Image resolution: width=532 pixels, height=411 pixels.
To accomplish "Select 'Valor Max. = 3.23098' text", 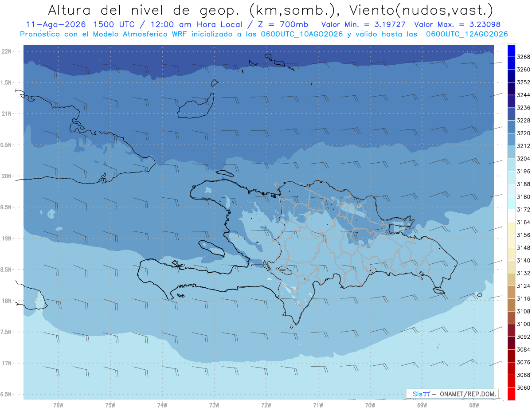I will pos(458,24).
